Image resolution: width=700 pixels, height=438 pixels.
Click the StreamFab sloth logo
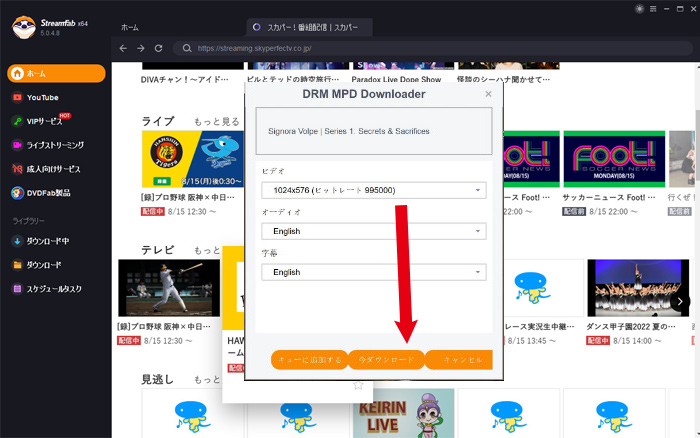click(23, 27)
